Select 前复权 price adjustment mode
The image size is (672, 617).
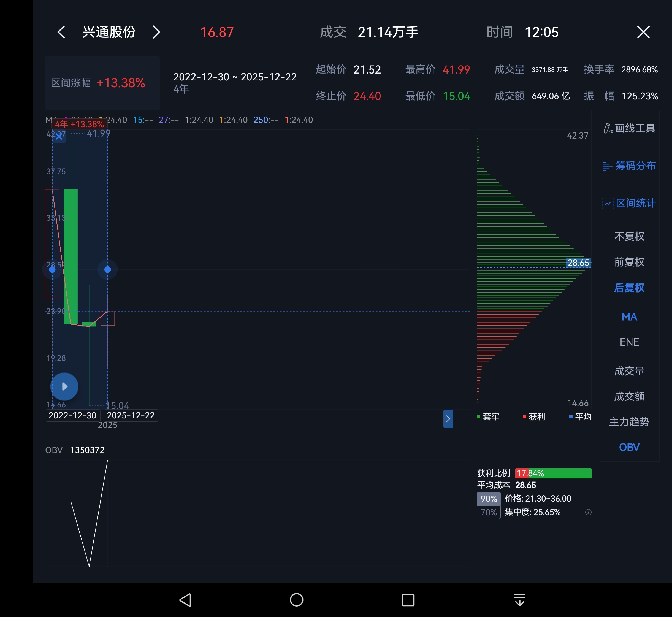coord(629,262)
